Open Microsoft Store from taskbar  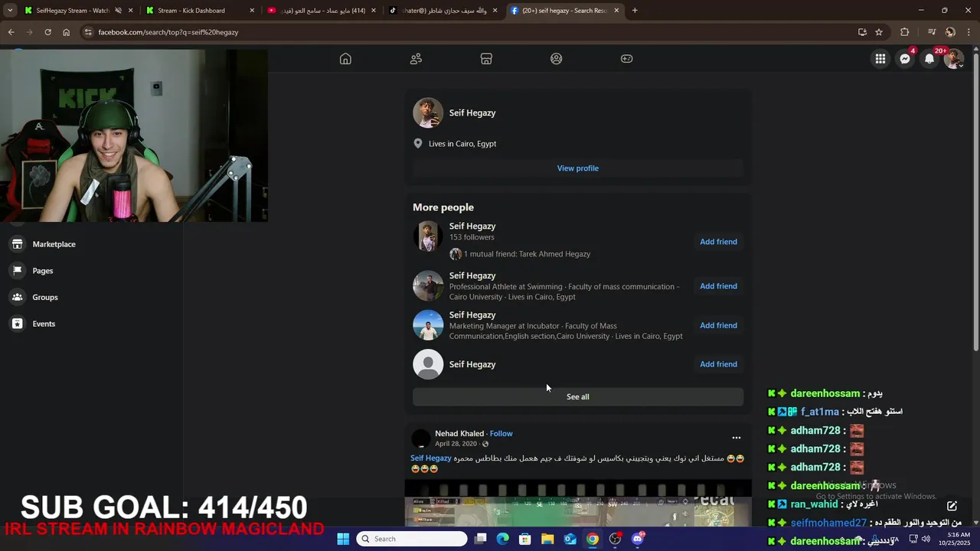coord(524,539)
